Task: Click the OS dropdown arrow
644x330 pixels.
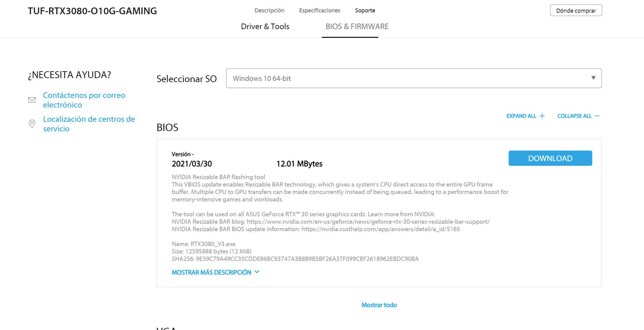Action: click(x=593, y=78)
